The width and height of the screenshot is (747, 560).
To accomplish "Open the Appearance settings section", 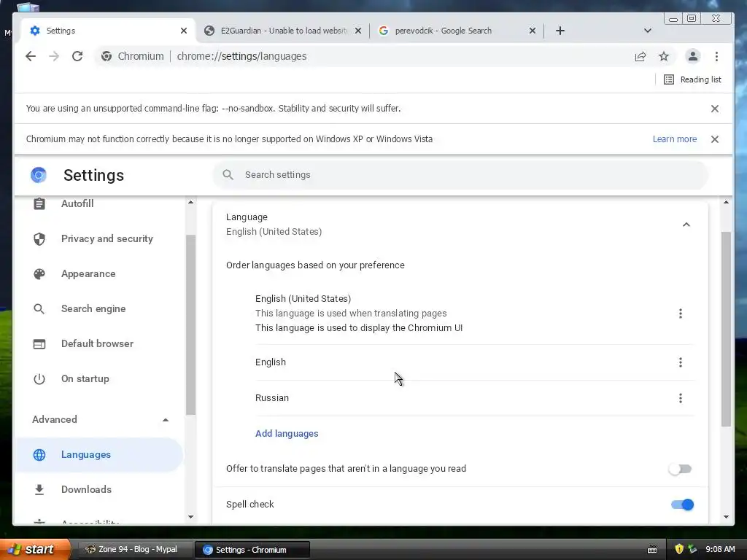I will pos(99,274).
